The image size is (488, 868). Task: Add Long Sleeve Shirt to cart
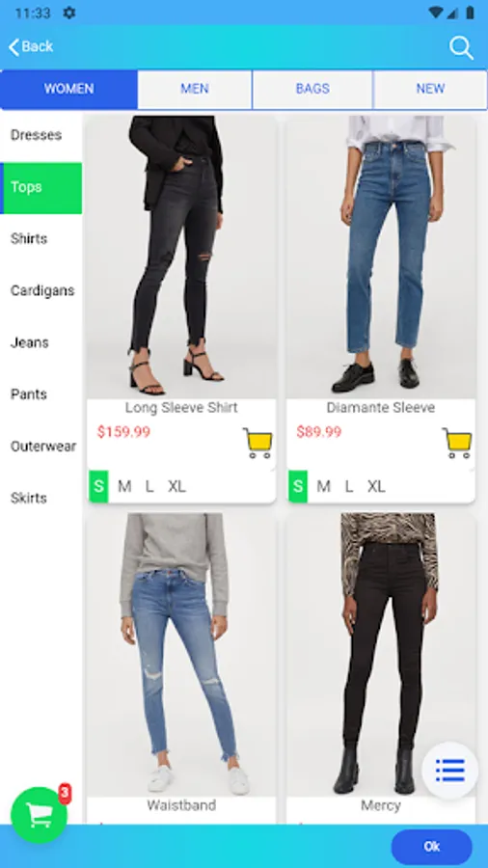(x=258, y=443)
